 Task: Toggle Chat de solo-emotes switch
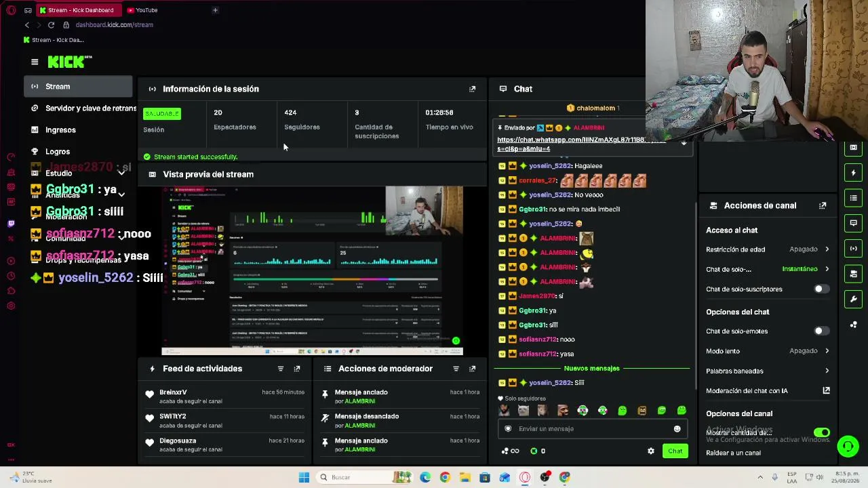821,331
